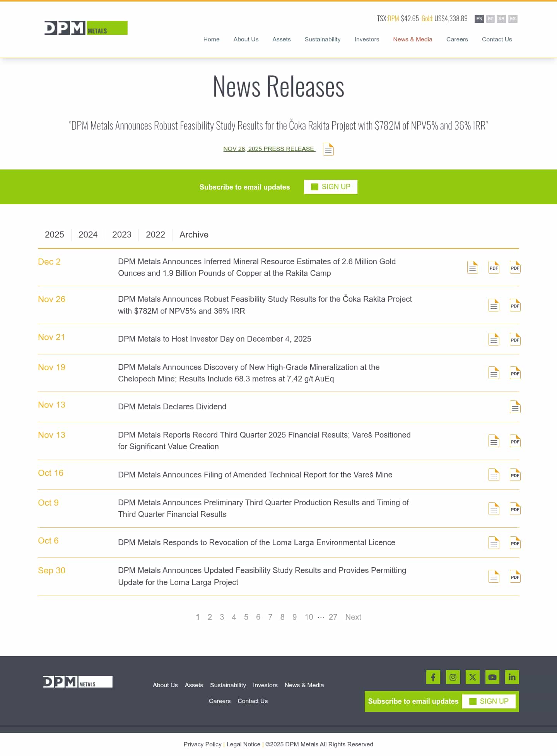
Task: Select the 2024 year tab
Action: (88, 234)
